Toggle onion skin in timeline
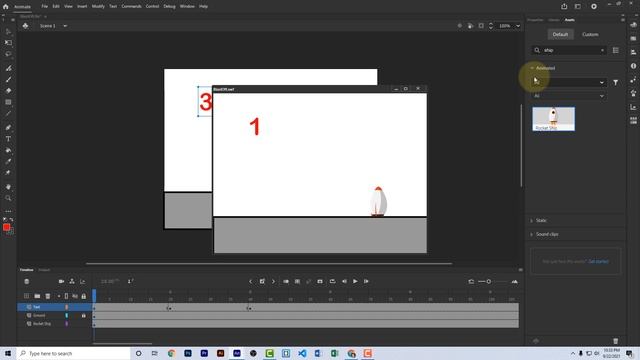Viewport: 640px width, 360px height. point(286,281)
